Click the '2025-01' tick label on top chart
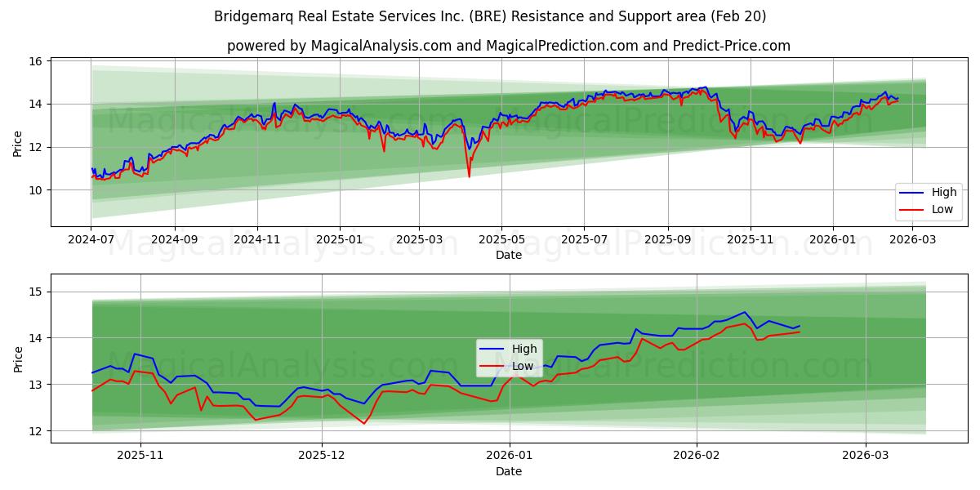This screenshot has height=490, width=980. click(340, 240)
